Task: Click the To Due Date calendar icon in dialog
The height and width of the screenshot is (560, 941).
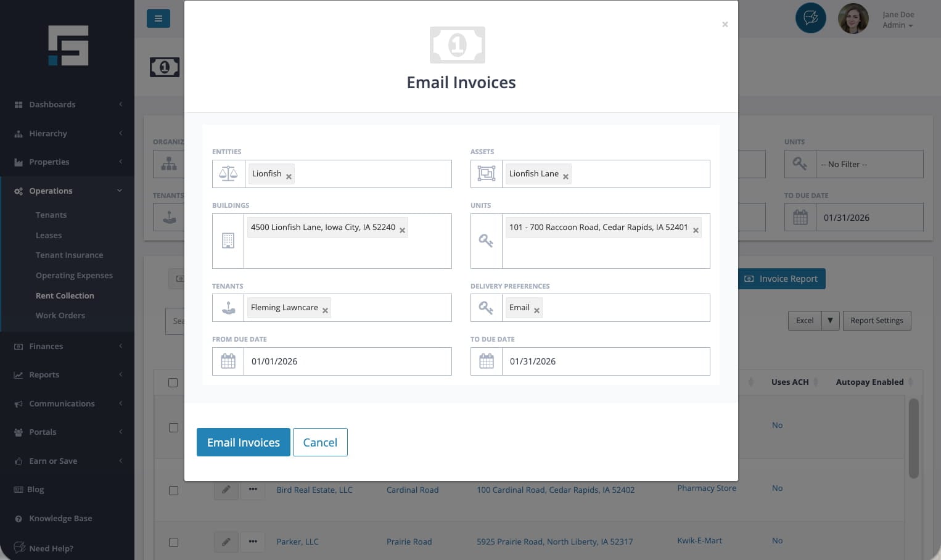Action: pyautogui.click(x=487, y=361)
